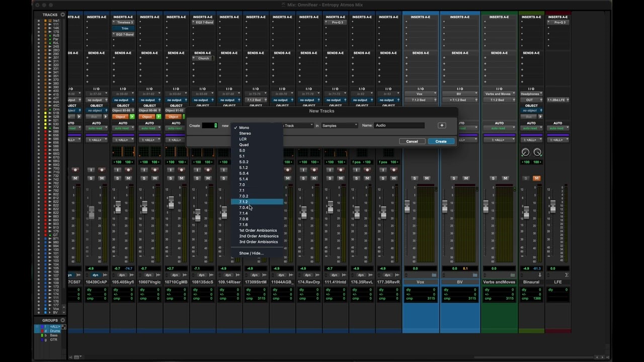
Task: Cancel the New Tracks dialog
Action: 412,141
